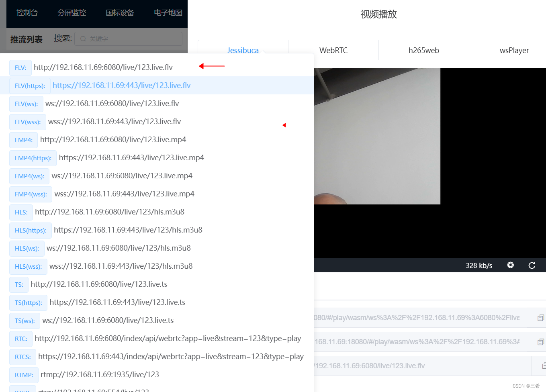The width and height of the screenshot is (546, 392).
Task: Click the "RTC:" tag
Action: (x=21, y=339)
